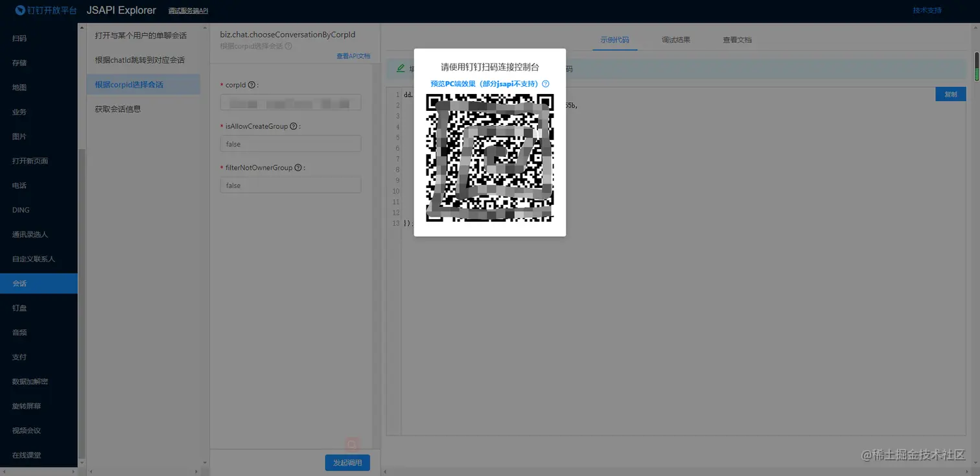980x476 pixels.
Task: Click the green pencil edit icon
Action: point(401,68)
